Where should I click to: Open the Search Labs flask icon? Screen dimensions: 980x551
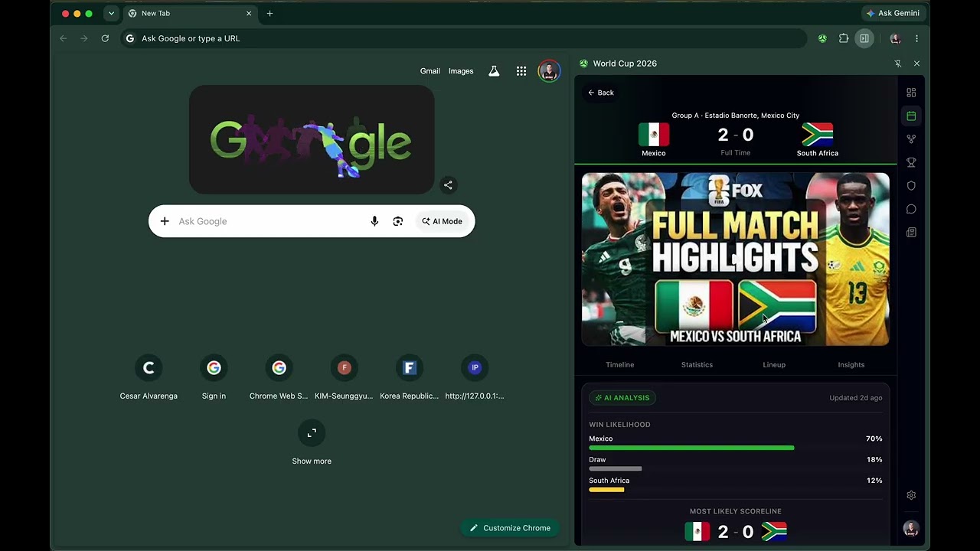494,71
